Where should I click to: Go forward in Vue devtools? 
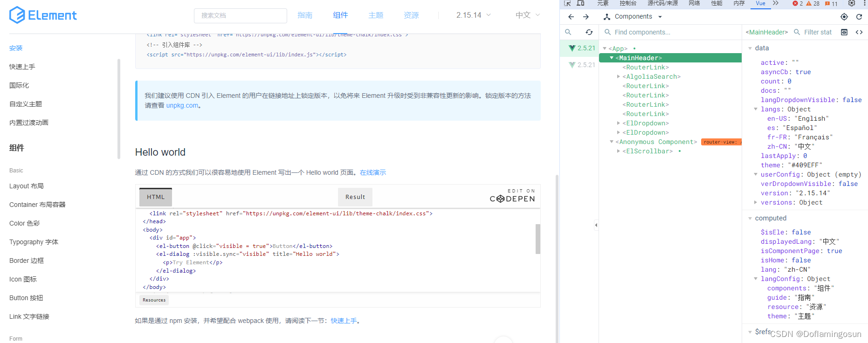(586, 17)
